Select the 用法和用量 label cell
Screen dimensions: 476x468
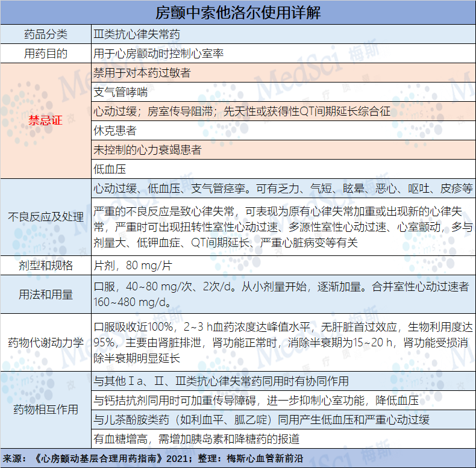point(46,295)
